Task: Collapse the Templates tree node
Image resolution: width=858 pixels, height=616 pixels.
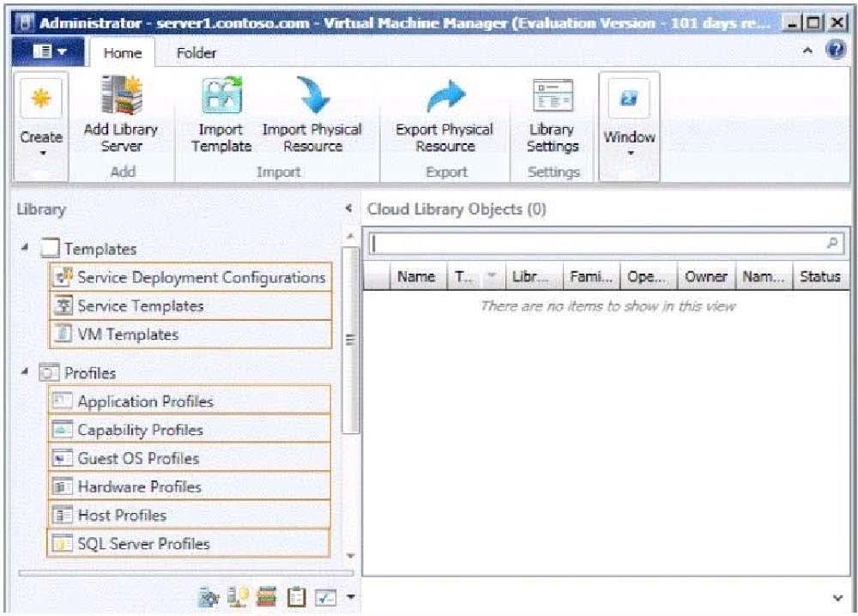Action: pos(25,247)
